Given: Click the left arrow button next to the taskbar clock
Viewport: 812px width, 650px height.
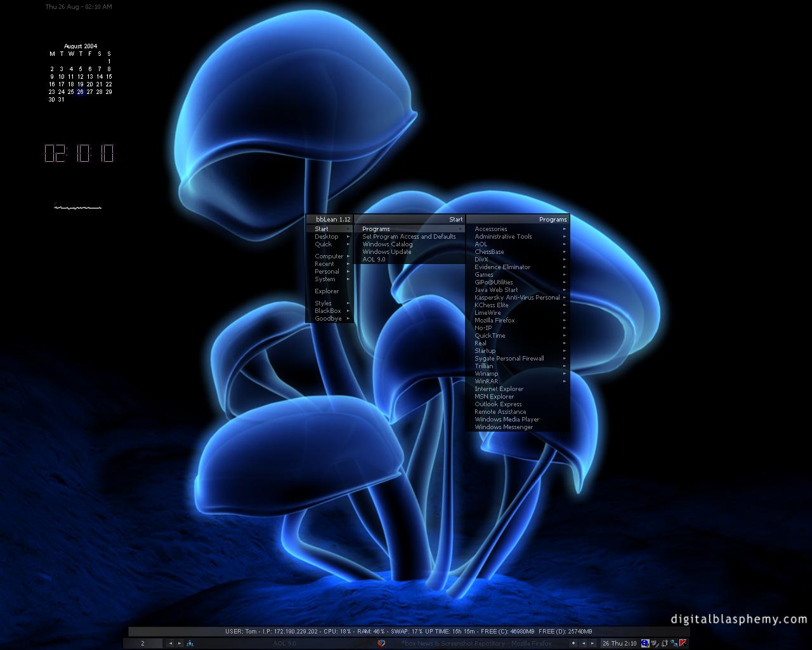Looking at the screenshot, I should tap(584, 643).
